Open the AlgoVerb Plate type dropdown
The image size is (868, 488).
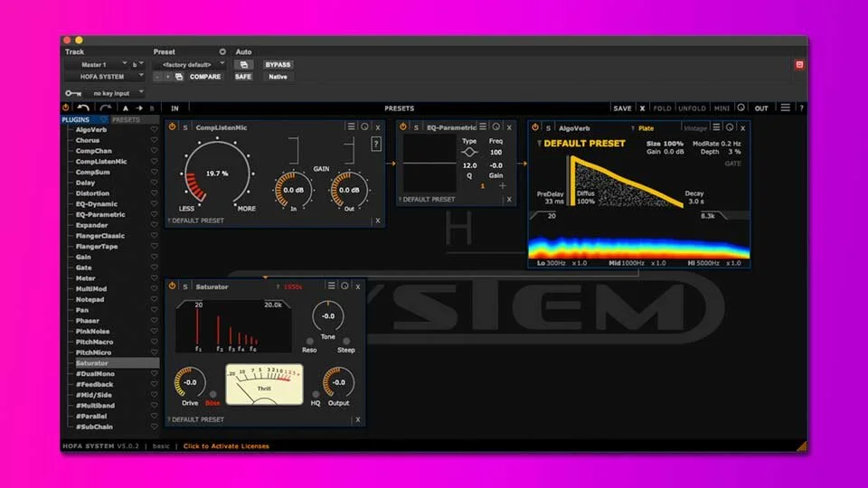643,128
